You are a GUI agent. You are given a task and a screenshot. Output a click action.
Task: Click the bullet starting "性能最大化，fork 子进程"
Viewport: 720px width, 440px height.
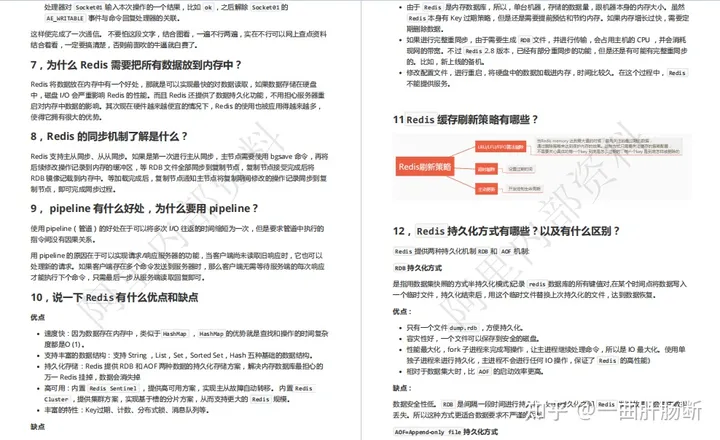(x=546, y=355)
